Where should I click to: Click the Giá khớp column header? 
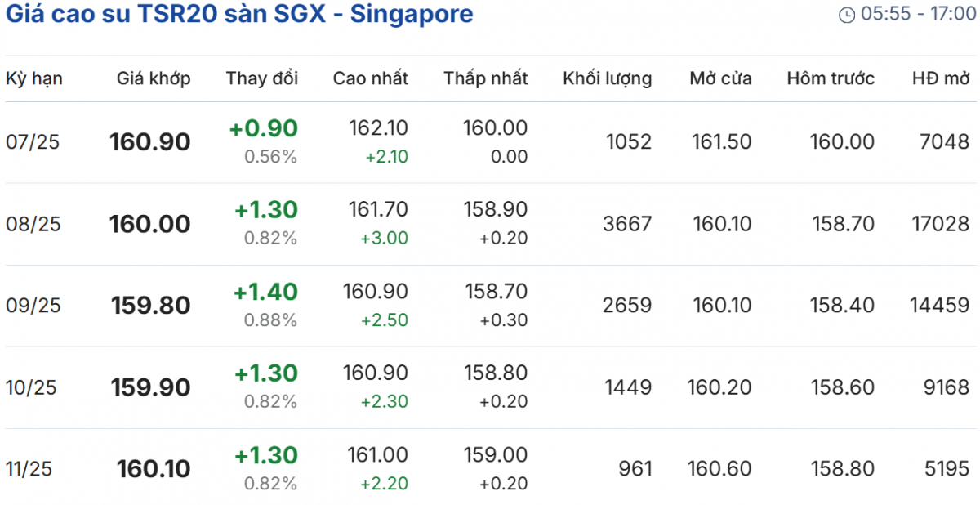pyautogui.click(x=154, y=78)
